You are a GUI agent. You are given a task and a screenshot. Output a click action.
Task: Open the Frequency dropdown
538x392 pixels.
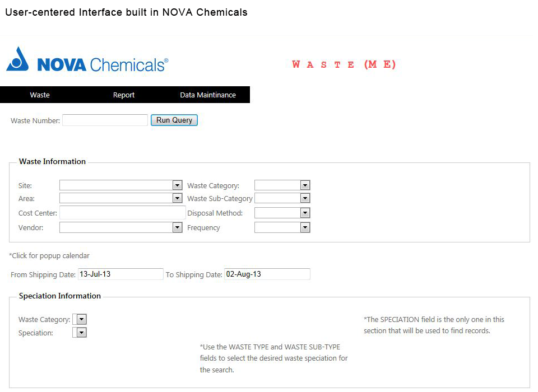tap(282, 227)
